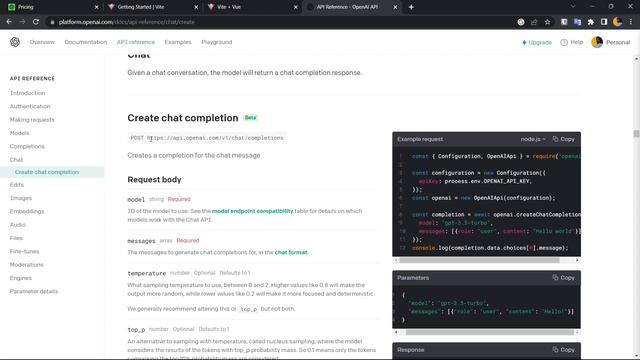Open the Overview nav item

click(x=42, y=42)
